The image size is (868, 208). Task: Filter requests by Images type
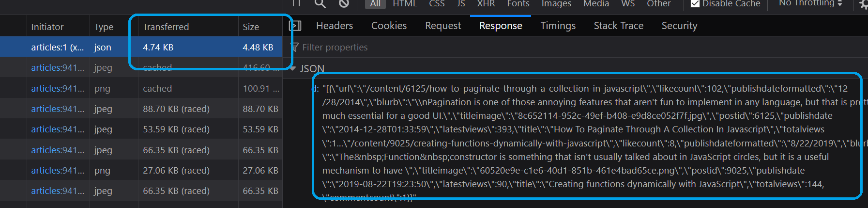click(x=556, y=4)
